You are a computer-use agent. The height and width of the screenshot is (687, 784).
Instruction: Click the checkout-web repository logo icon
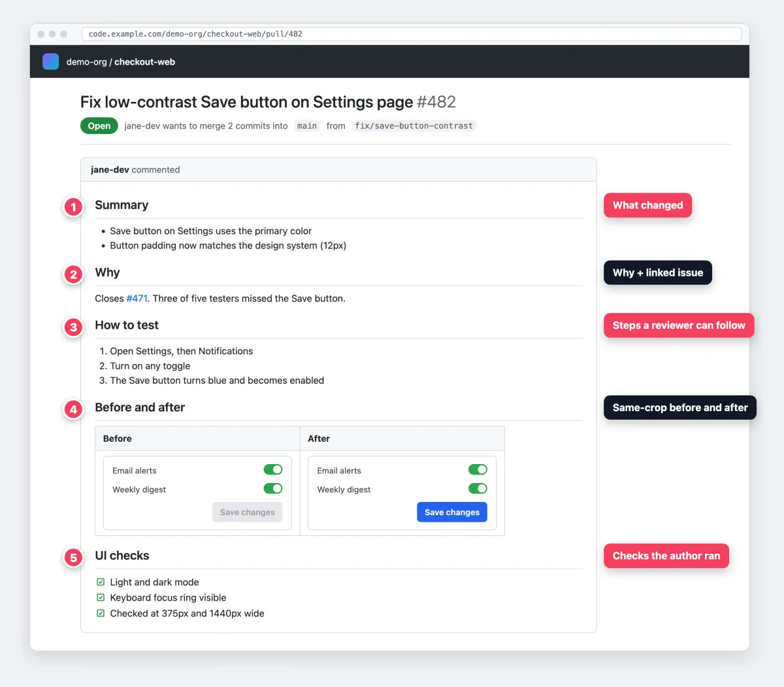(50, 61)
